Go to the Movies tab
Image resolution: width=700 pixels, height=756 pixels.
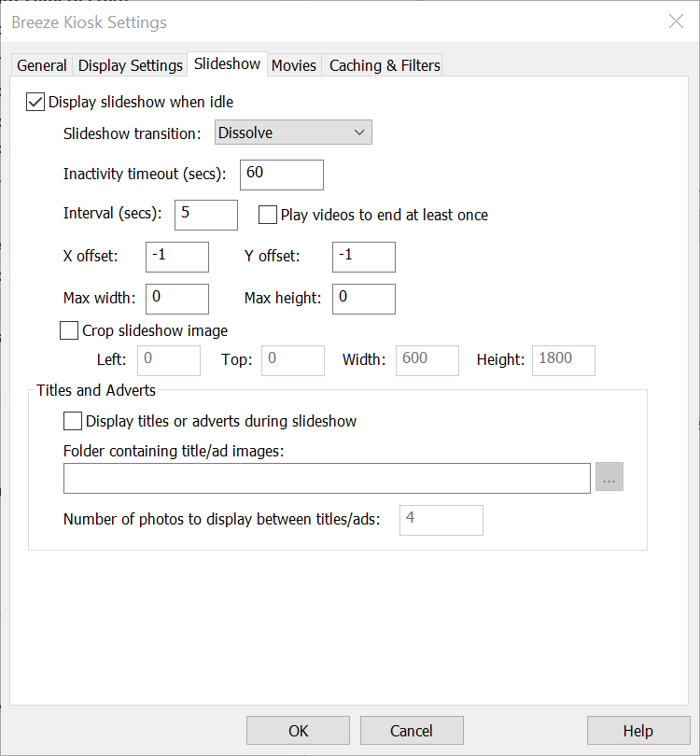(294, 65)
